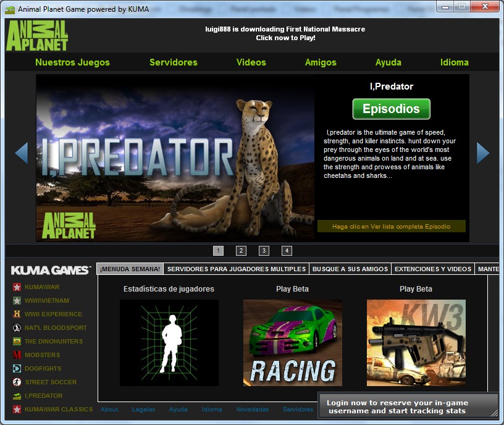Click the WWII Experience History icon
This screenshot has width=504, height=425.
(17, 314)
